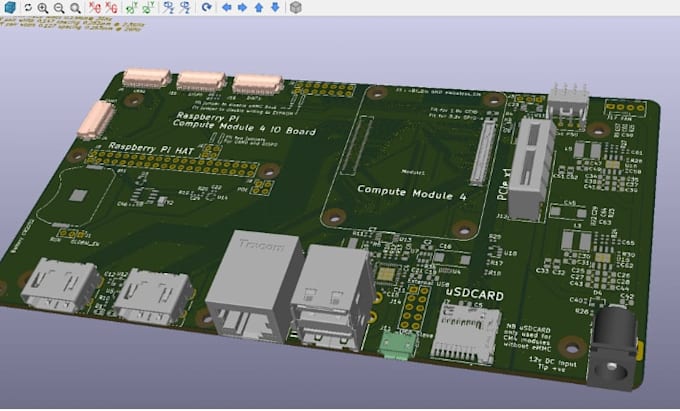This screenshot has height=411, width=680.
Task: Select the microSD card socket model
Action: click(465, 334)
